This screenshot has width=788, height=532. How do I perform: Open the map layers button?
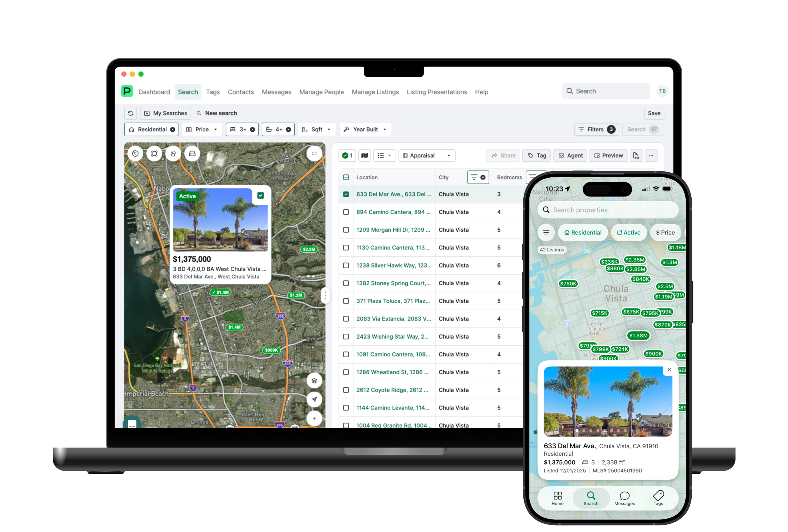click(314, 381)
